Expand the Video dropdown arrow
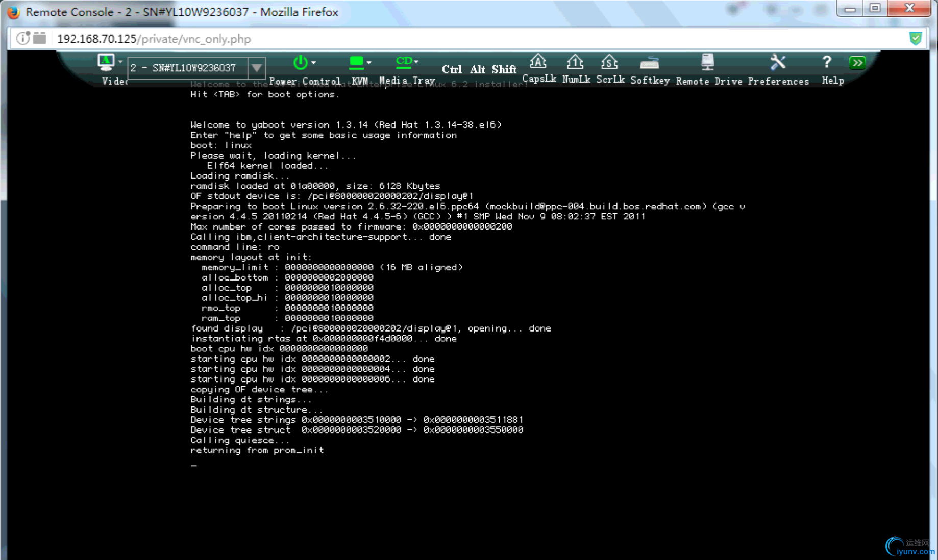This screenshot has width=938, height=560. pos(120,62)
